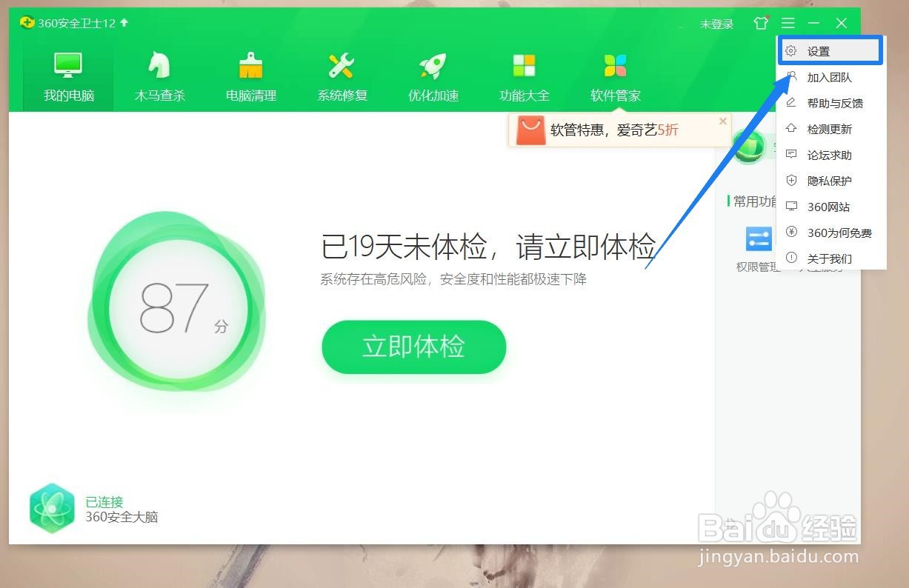Open 论坛求助 from the dropdown menu
Screen dimensions: 909x588
pos(830,155)
